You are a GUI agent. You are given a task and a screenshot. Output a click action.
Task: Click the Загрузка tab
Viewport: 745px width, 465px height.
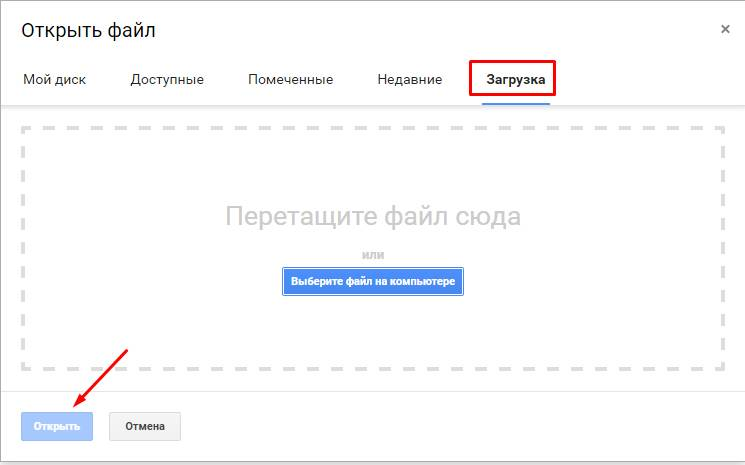(x=516, y=79)
